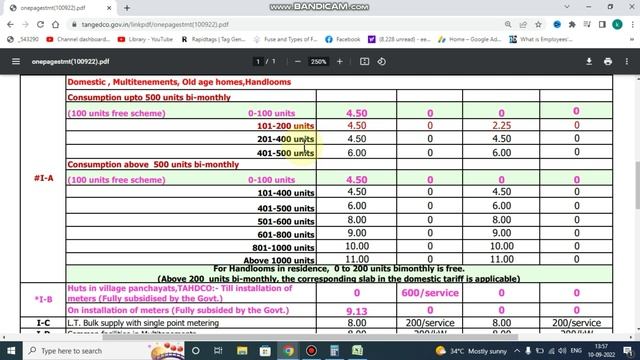Open the tab search dropdown chevron
The width and height of the screenshot is (640, 360).
567,7
